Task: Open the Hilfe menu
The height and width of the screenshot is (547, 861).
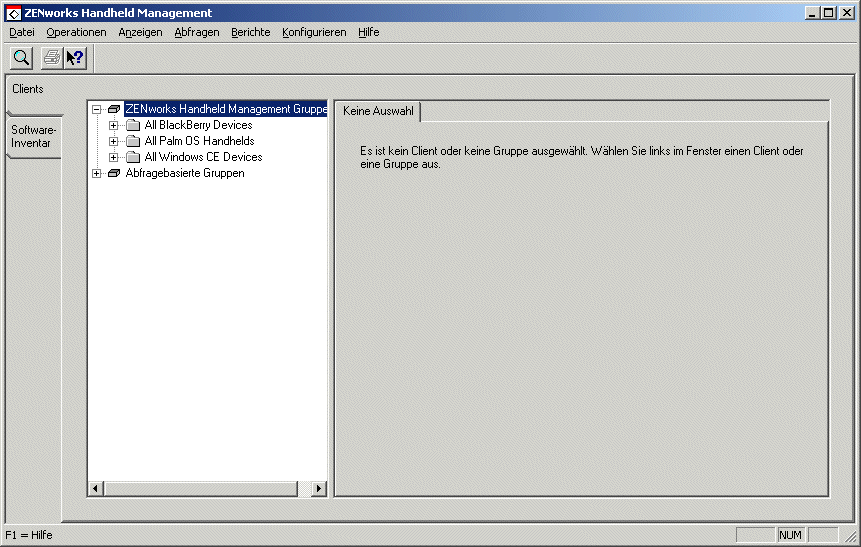Action: [x=368, y=32]
